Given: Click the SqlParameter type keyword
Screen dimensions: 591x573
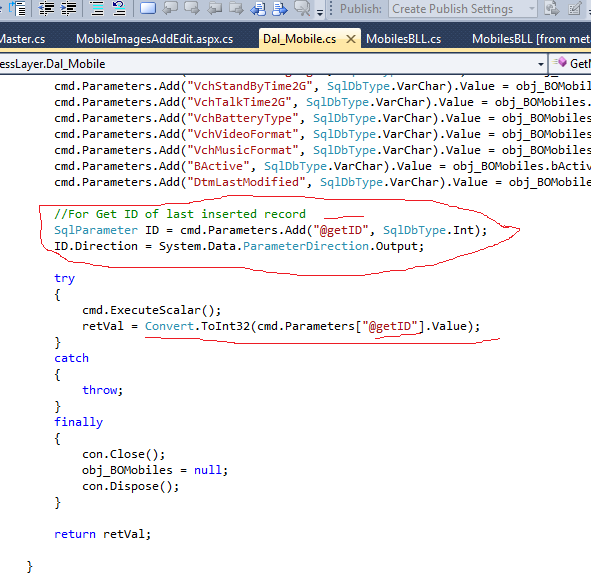Looking at the screenshot, I should click(x=96, y=230).
